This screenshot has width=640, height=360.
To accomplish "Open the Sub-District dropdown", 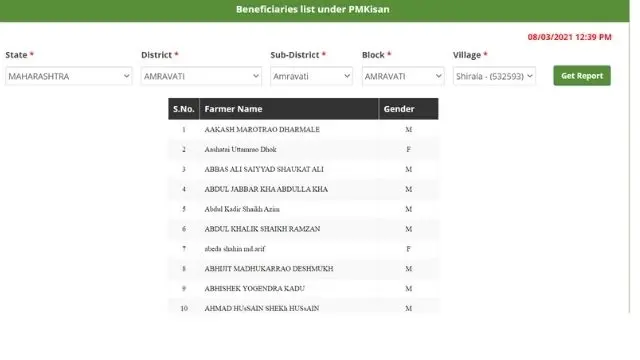I will [311, 76].
